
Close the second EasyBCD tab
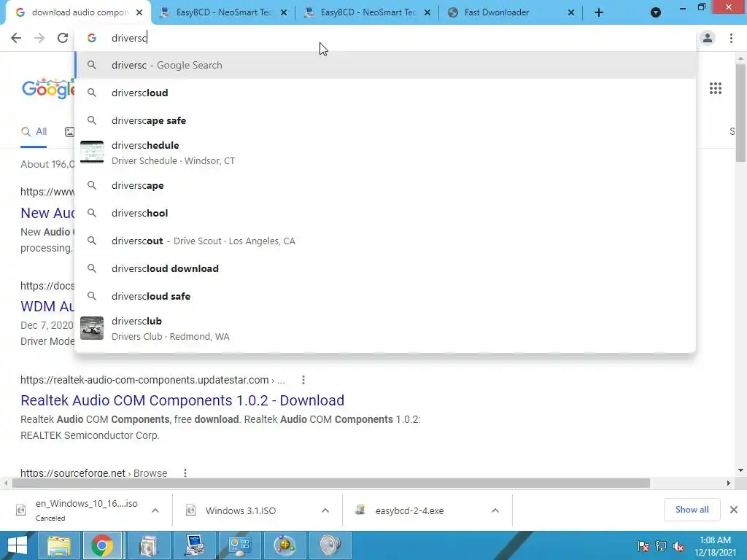[427, 12]
